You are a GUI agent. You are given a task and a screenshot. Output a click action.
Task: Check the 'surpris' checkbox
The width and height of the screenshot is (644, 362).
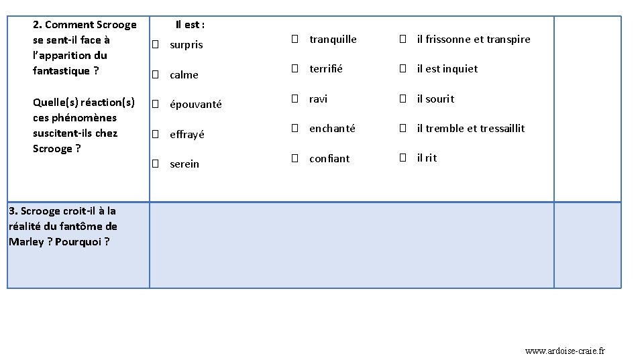point(155,44)
